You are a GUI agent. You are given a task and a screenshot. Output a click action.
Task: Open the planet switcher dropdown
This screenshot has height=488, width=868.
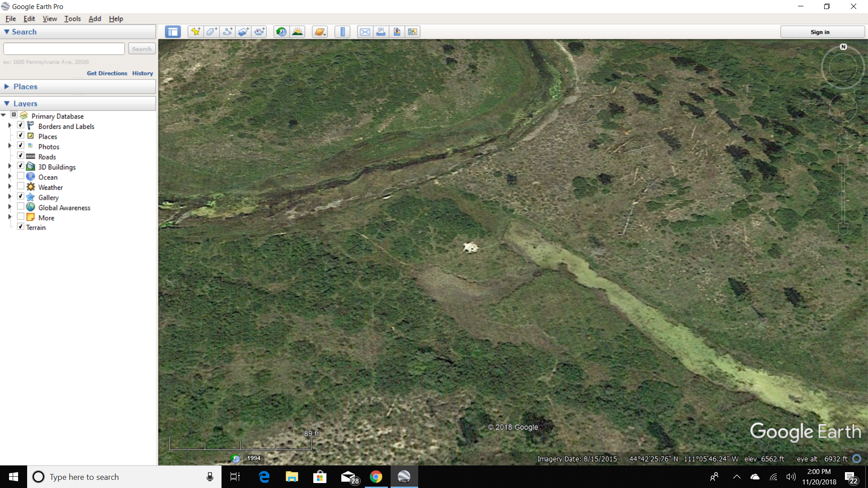click(320, 32)
